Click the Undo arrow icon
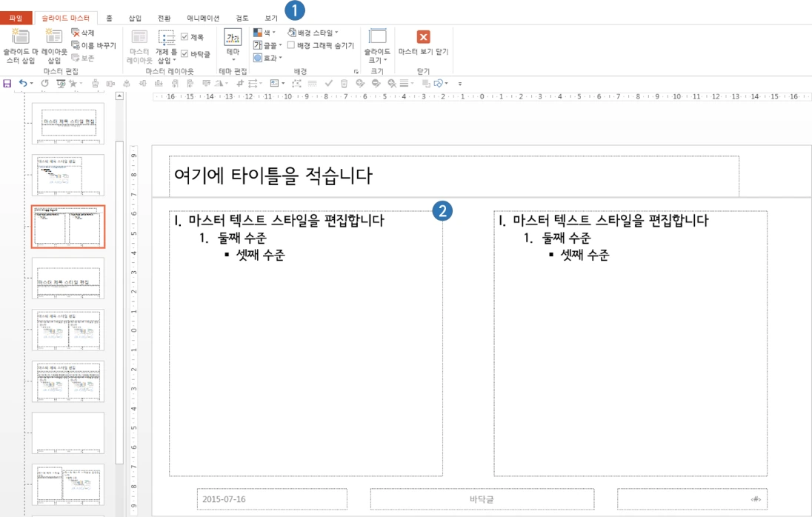The image size is (812, 517). click(23, 83)
